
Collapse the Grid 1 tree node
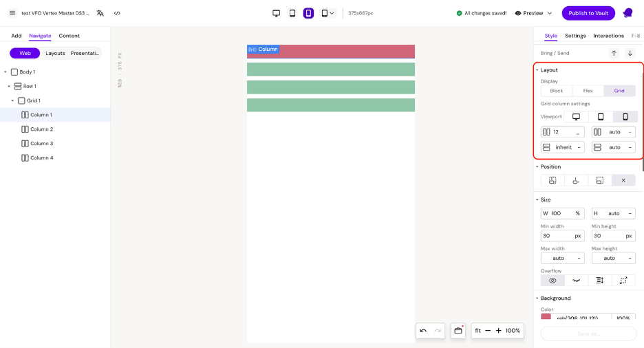point(13,101)
